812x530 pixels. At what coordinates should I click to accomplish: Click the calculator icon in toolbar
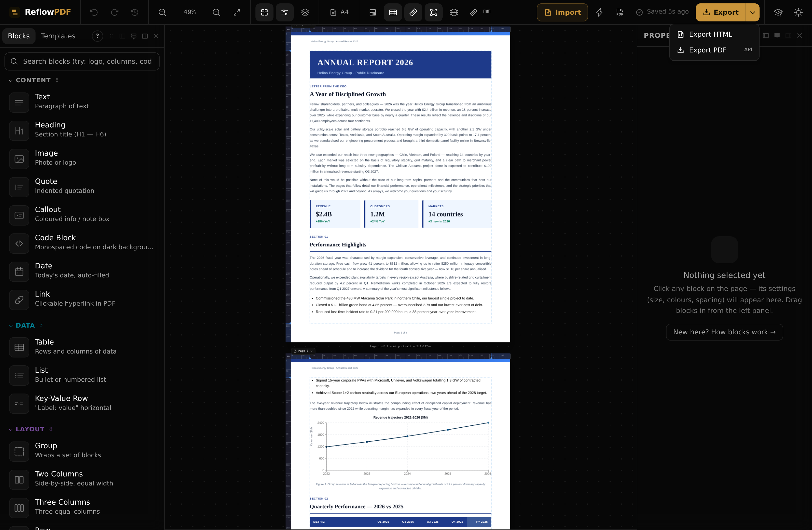(x=372, y=12)
